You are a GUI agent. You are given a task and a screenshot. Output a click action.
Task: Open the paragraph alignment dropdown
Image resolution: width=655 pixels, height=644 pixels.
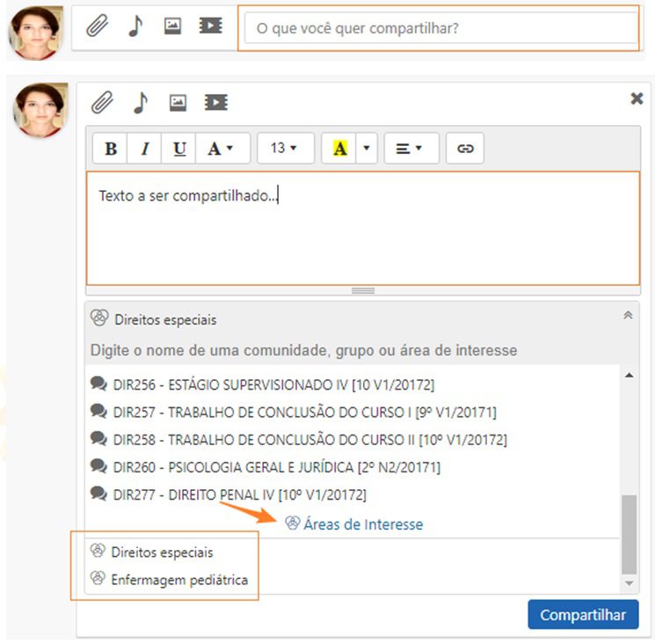411,149
